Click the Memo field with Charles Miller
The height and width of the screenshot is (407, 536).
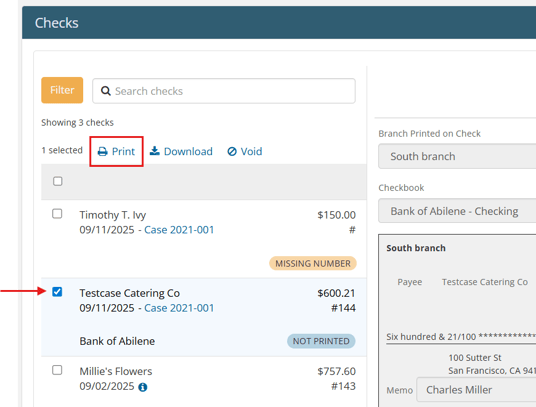[x=476, y=390]
